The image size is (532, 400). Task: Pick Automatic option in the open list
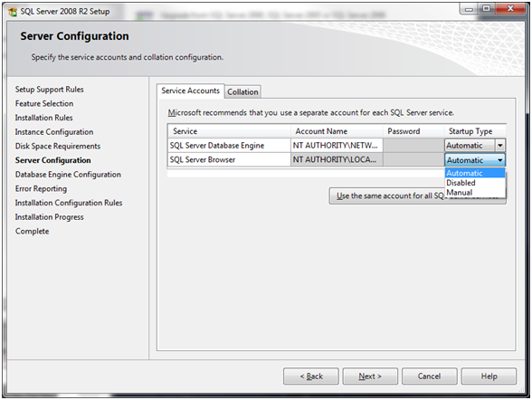pyautogui.click(x=464, y=173)
